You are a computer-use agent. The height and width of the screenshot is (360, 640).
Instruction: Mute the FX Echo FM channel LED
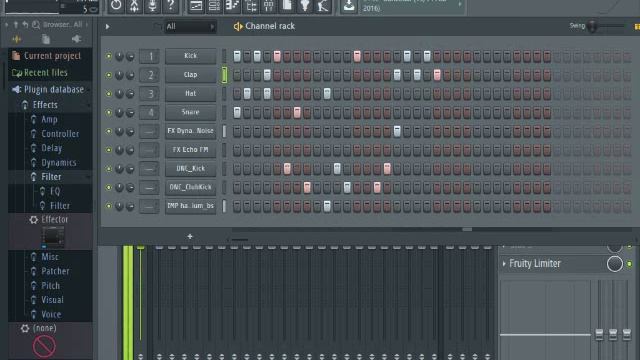coord(109,150)
